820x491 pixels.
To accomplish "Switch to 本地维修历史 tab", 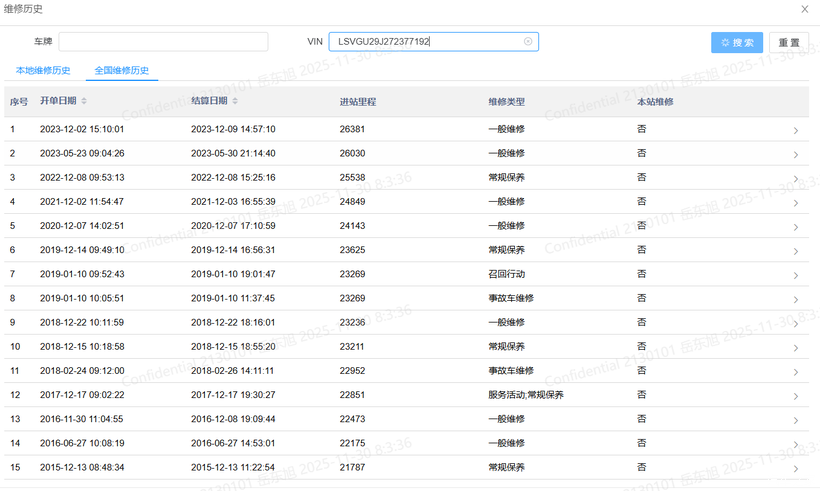I will [x=43, y=71].
